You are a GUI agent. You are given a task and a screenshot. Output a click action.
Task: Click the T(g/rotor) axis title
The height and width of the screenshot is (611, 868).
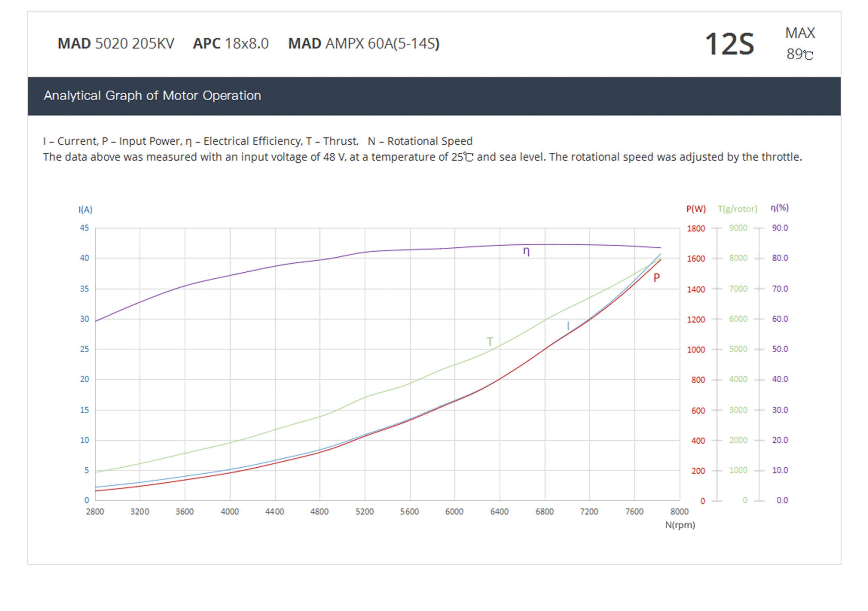[x=737, y=209]
